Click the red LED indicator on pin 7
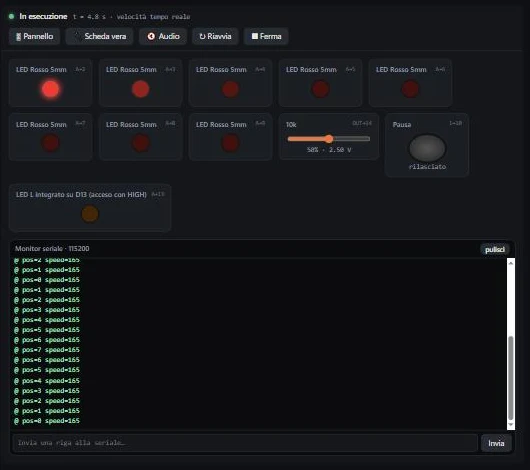This screenshot has width=530, height=470. coord(50,143)
